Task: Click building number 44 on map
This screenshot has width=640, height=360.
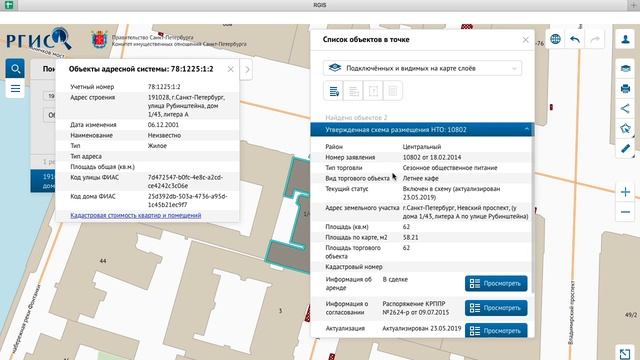Action: click(103, 260)
